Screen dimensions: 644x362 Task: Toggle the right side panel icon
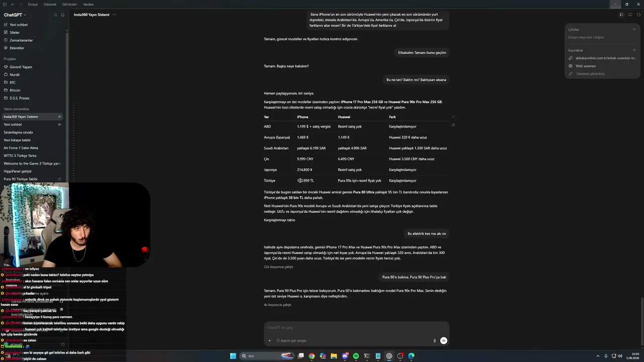coord(638,15)
